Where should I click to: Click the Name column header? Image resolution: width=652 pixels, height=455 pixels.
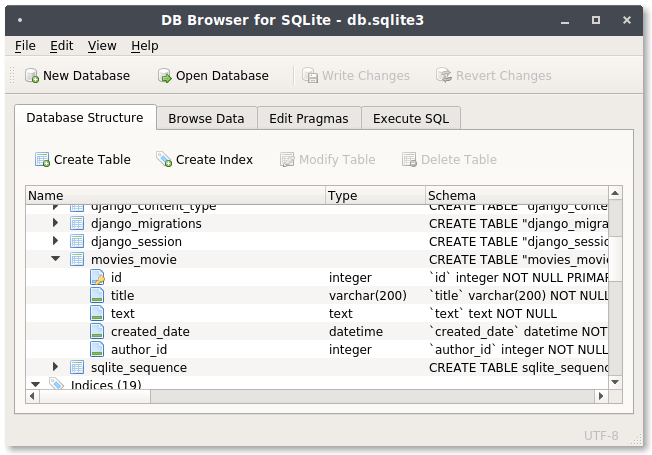tap(175, 195)
